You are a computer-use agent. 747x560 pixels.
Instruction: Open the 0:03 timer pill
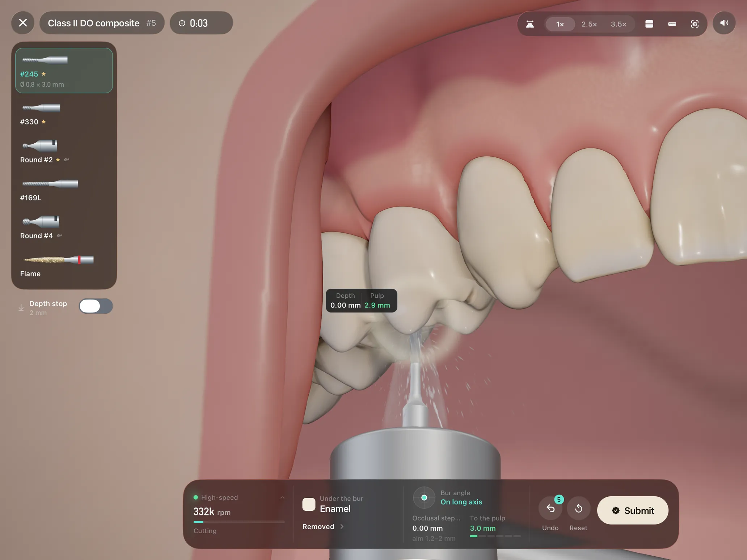201,23
